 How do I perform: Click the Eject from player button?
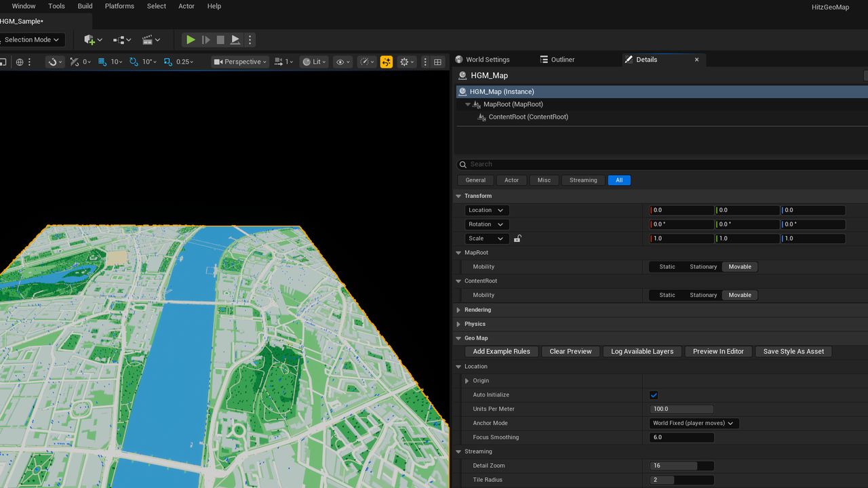coord(235,40)
